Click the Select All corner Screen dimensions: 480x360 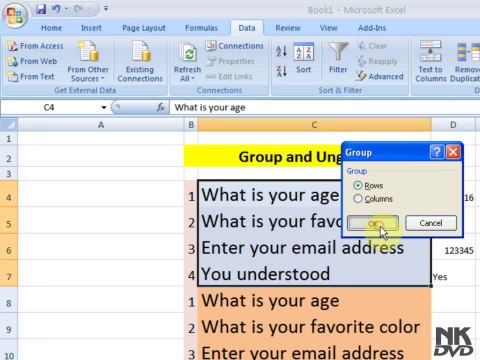coord(9,125)
